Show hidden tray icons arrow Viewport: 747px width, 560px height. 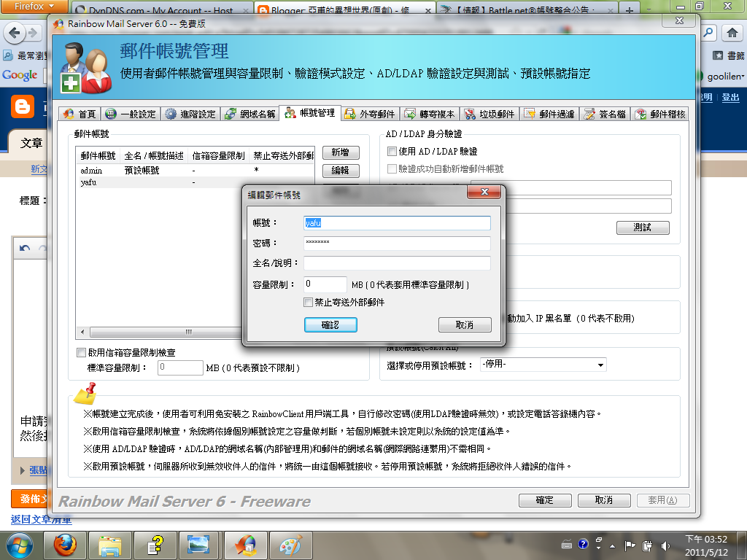613,545
